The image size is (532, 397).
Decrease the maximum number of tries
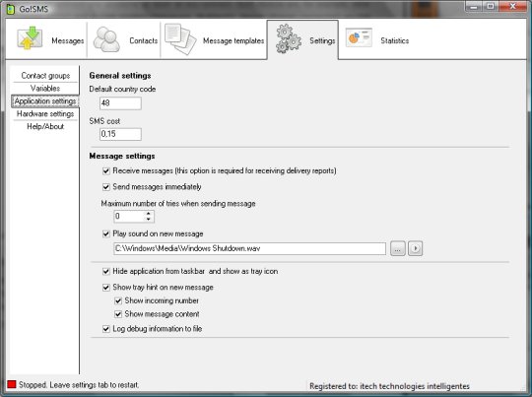pyautogui.click(x=149, y=220)
